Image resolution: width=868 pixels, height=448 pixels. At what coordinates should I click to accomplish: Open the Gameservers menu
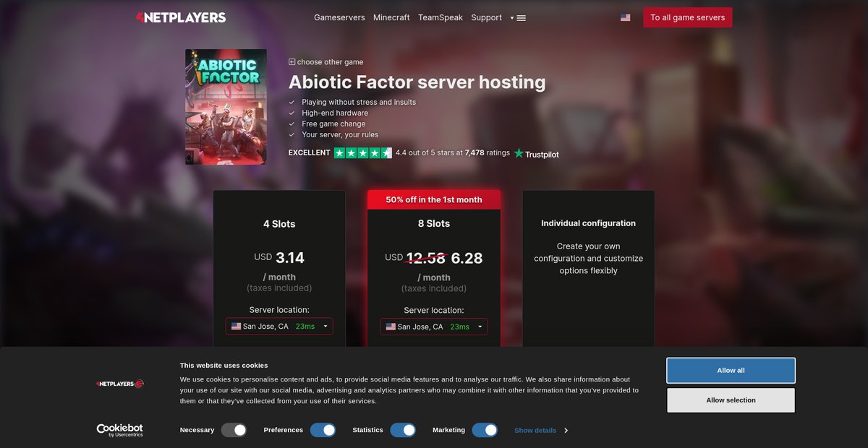coord(340,17)
